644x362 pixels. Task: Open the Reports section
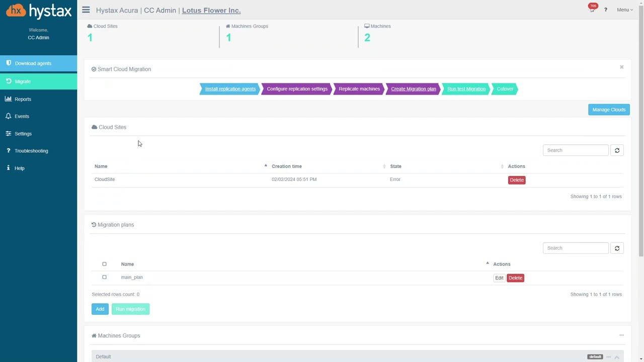point(23,99)
